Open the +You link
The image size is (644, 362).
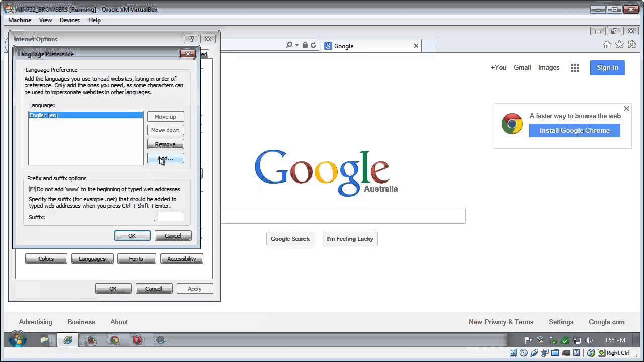click(x=498, y=67)
